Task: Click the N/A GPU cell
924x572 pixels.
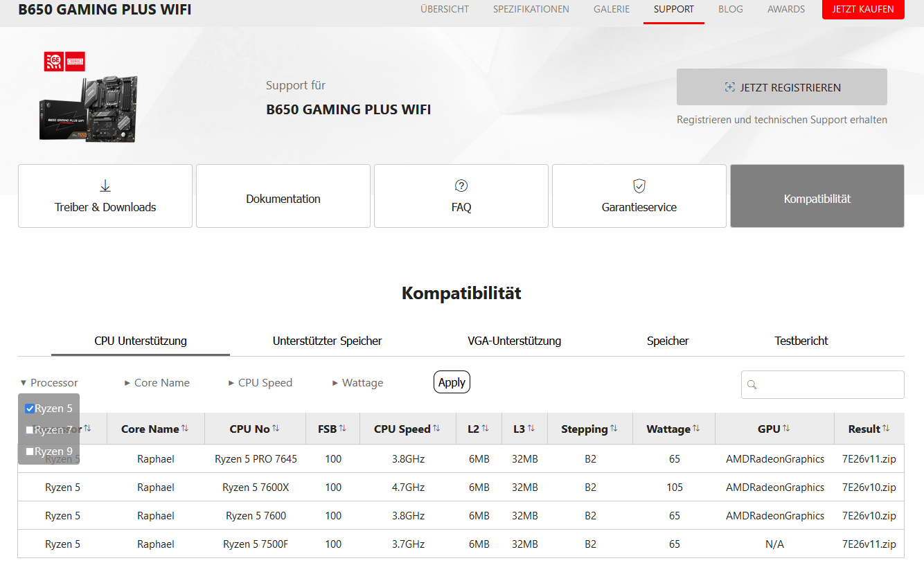Action: coord(775,544)
